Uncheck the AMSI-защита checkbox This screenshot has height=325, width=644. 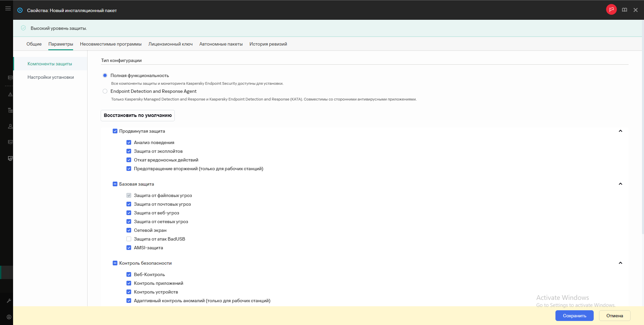(x=129, y=248)
